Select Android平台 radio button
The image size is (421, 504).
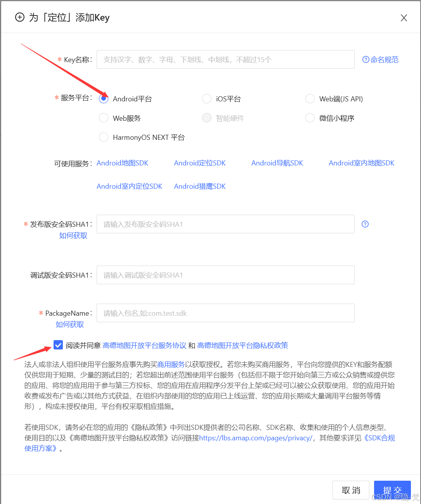point(104,99)
